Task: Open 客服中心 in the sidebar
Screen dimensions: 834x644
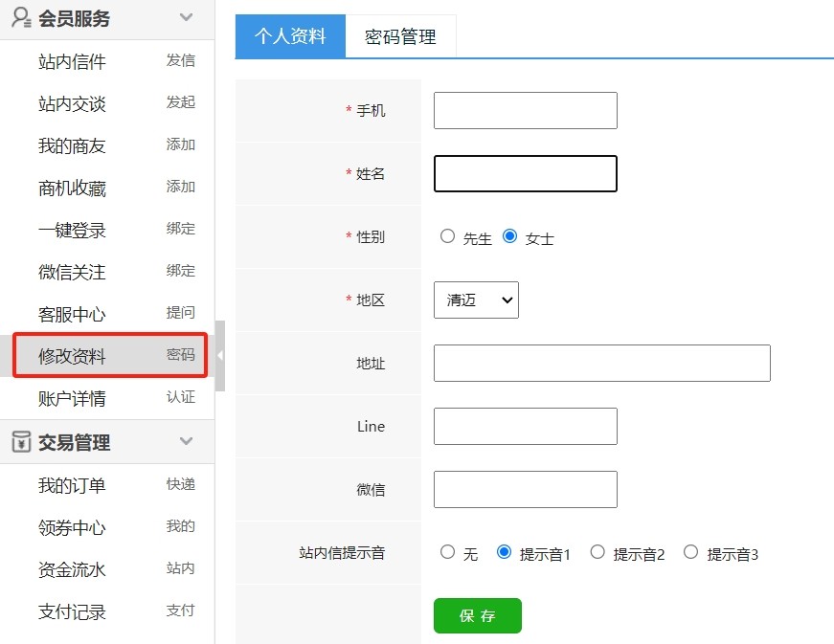Action: click(72, 314)
